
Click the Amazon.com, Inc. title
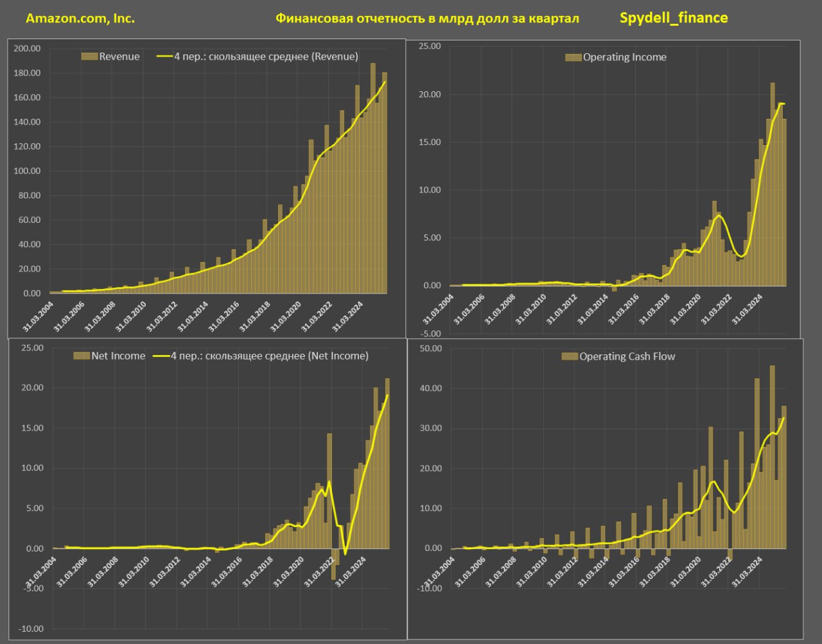coord(80,19)
